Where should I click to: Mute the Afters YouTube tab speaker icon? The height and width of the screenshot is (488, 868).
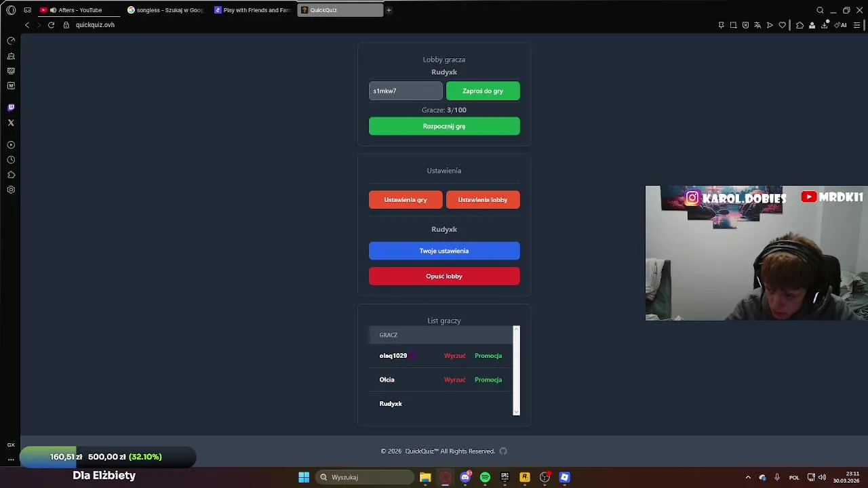pos(53,10)
